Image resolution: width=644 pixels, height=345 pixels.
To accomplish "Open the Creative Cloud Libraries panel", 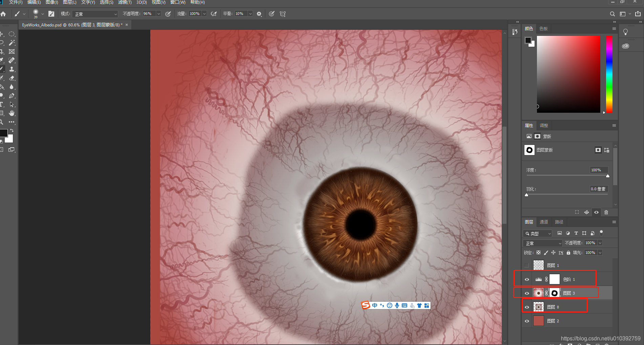I will pos(626,46).
